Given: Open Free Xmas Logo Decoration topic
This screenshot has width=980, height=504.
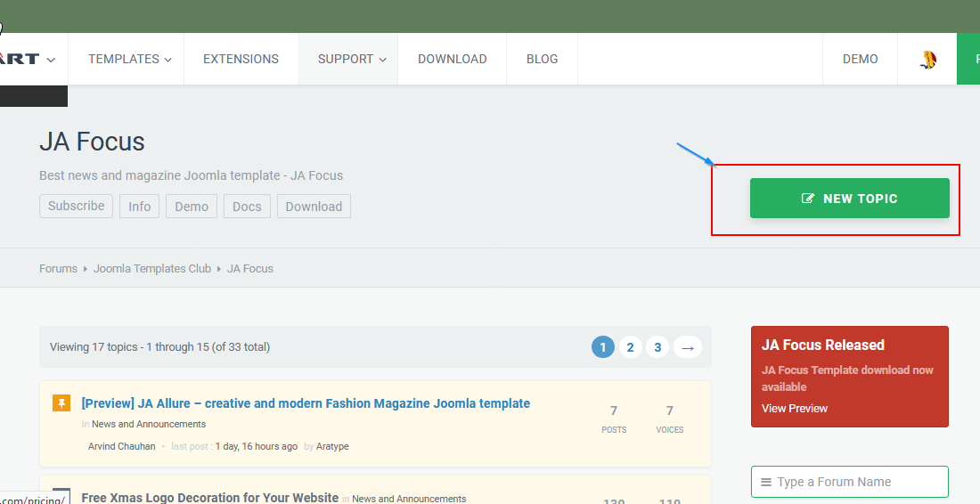Looking at the screenshot, I should (x=210, y=498).
